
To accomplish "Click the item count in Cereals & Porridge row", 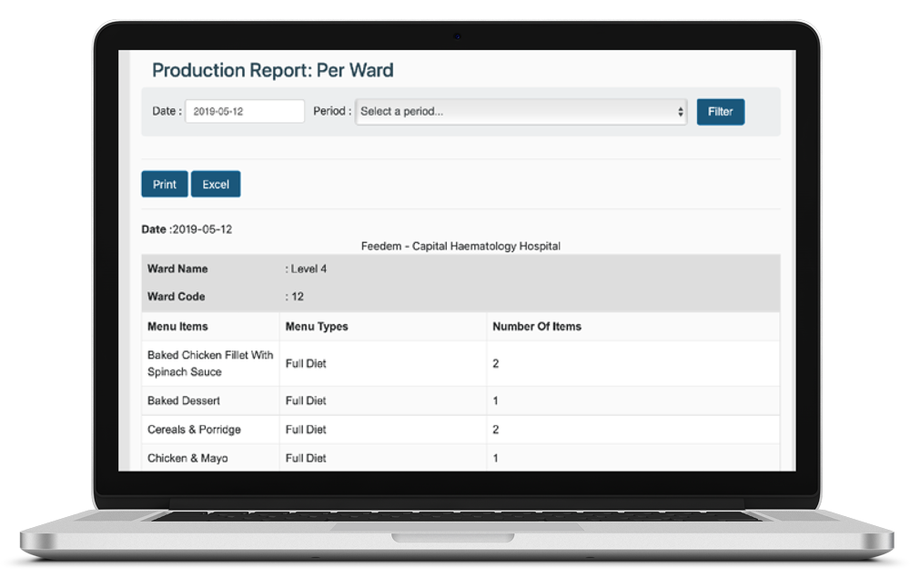I will point(496,430).
